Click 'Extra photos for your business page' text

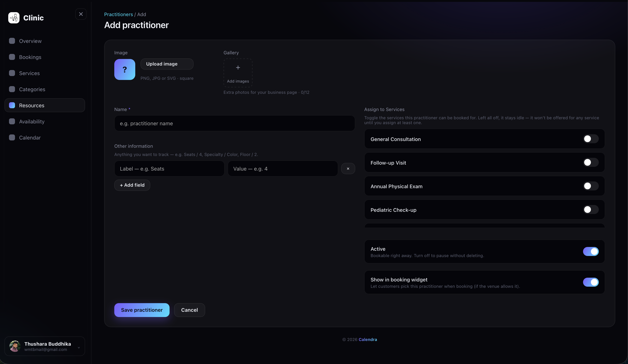click(260, 92)
